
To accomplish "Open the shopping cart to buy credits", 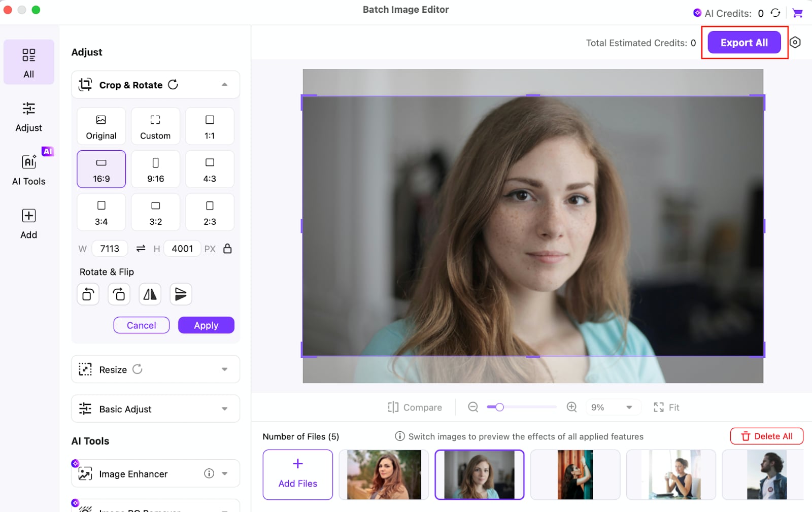I will tap(798, 13).
